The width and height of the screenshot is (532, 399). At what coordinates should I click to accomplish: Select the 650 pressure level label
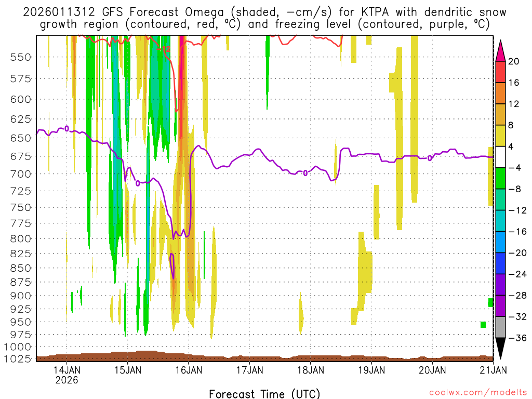point(21,138)
